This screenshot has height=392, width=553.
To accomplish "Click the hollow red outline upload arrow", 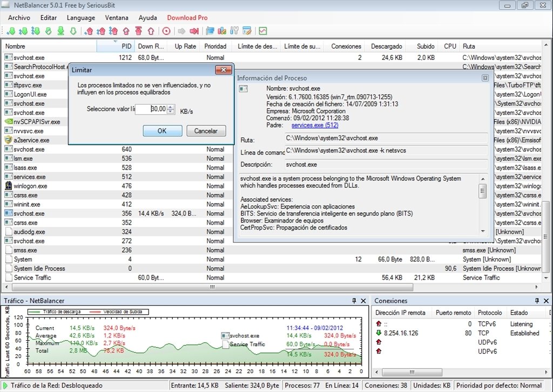I will (x=151, y=31).
